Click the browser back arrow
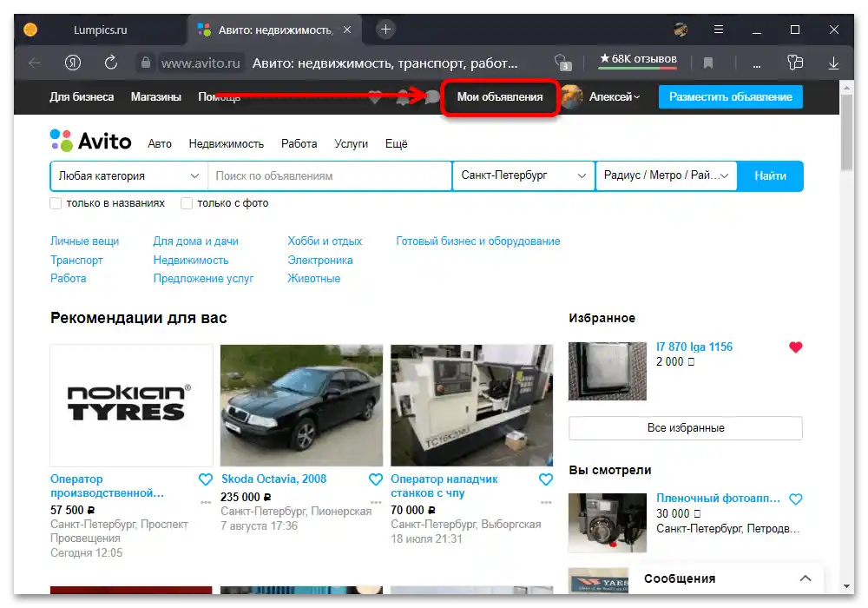Screen dimensions: 868x608 pos(35,63)
